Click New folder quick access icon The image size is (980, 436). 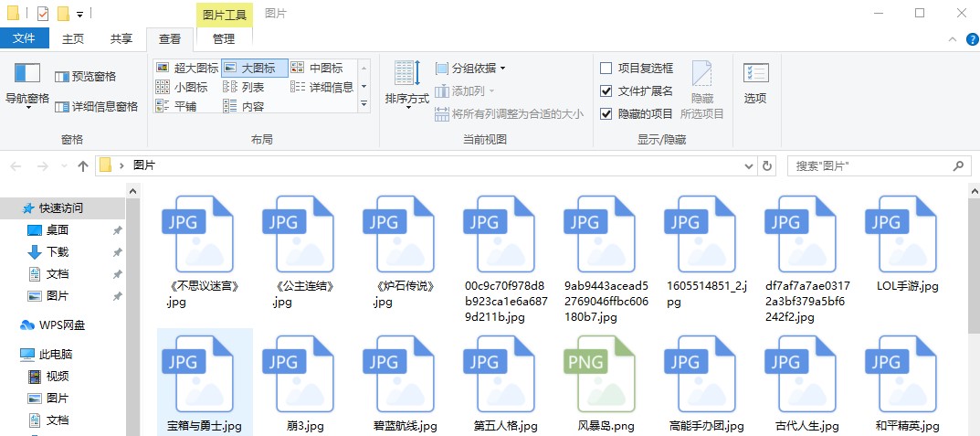pos(62,13)
